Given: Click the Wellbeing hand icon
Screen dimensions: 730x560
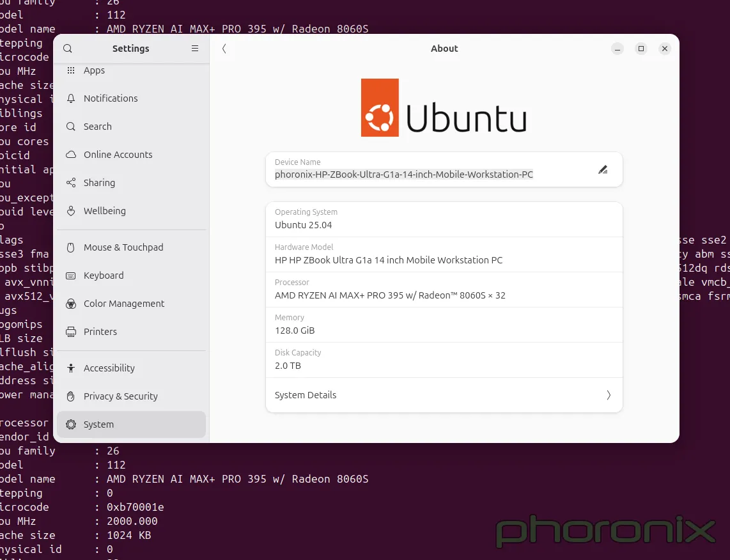Looking at the screenshot, I should point(70,211).
